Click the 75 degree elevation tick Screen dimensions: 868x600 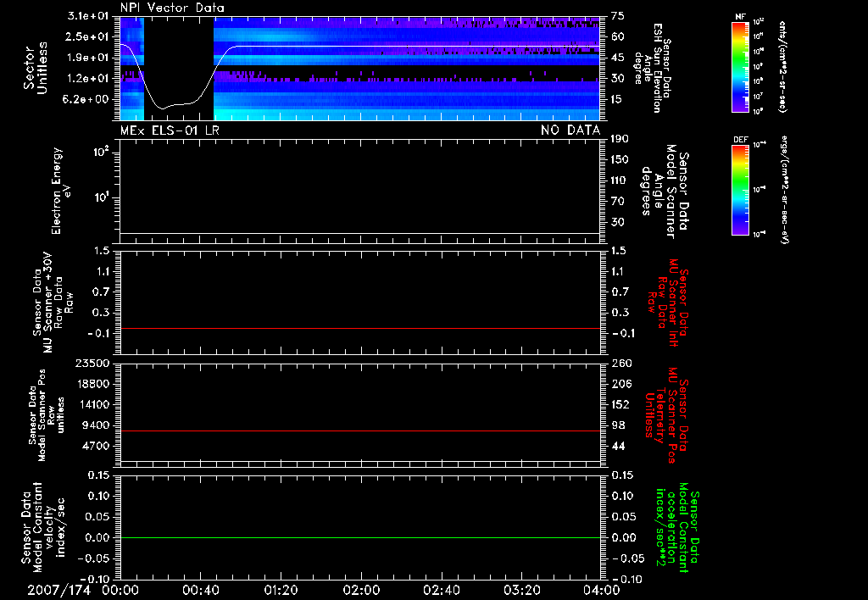tap(617, 16)
